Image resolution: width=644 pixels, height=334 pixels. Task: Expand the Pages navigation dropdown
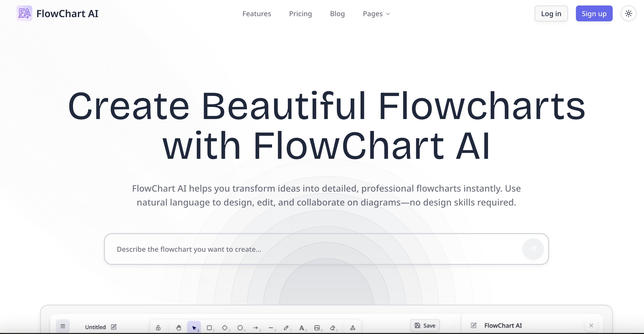tap(376, 14)
